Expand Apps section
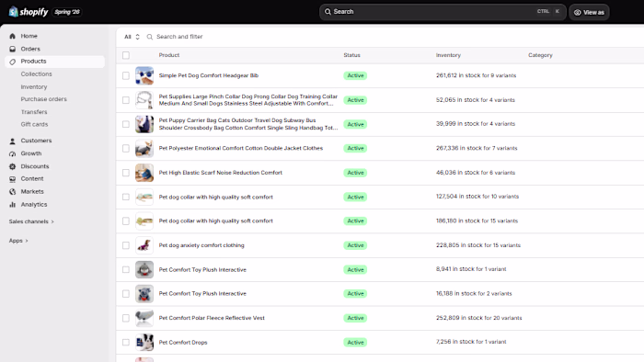 [x=18, y=241]
